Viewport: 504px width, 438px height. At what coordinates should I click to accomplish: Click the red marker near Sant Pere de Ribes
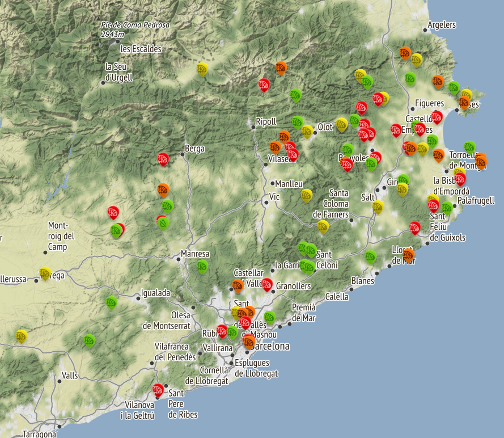click(x=158, y=389)
